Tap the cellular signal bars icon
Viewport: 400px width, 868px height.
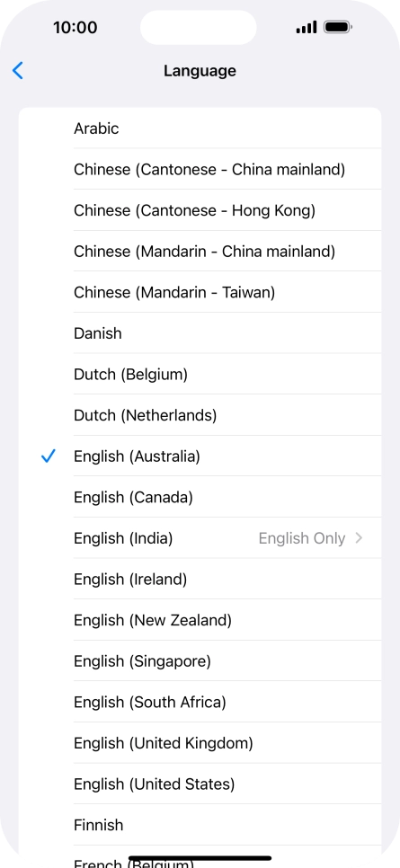pos(307,27)
